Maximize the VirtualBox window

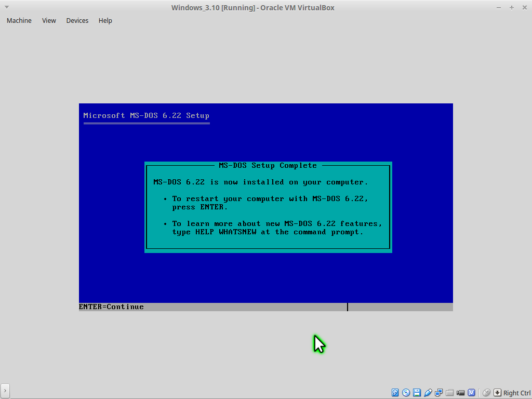point(512,7)
